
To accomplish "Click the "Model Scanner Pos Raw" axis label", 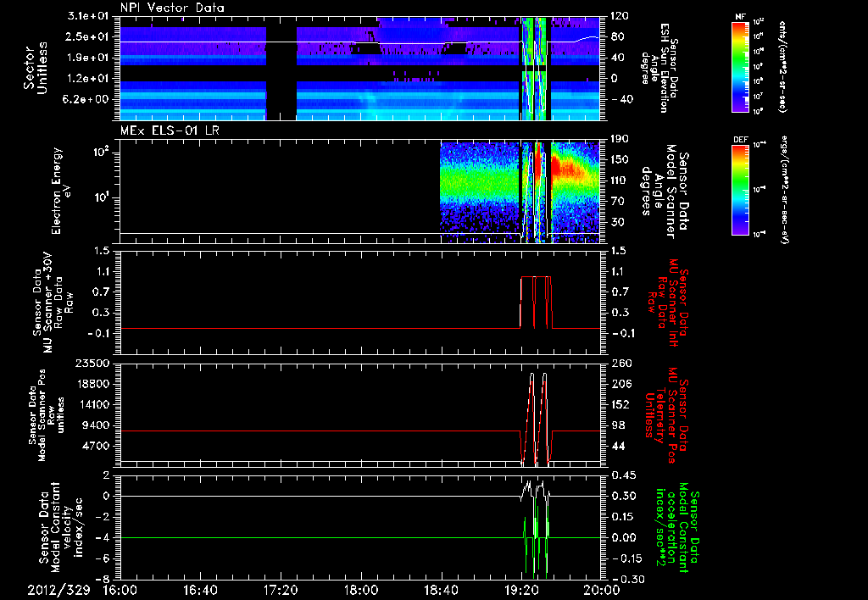I will 47,415.
